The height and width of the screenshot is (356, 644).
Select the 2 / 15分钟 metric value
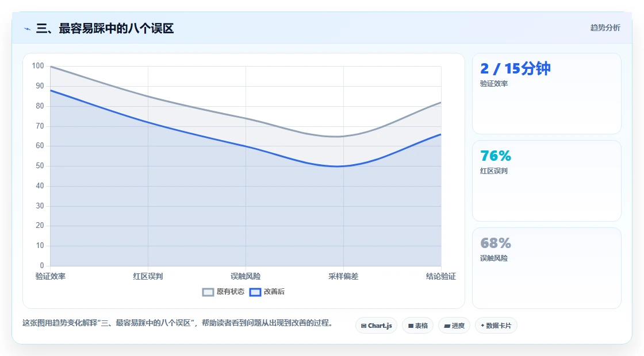point(515,68)
